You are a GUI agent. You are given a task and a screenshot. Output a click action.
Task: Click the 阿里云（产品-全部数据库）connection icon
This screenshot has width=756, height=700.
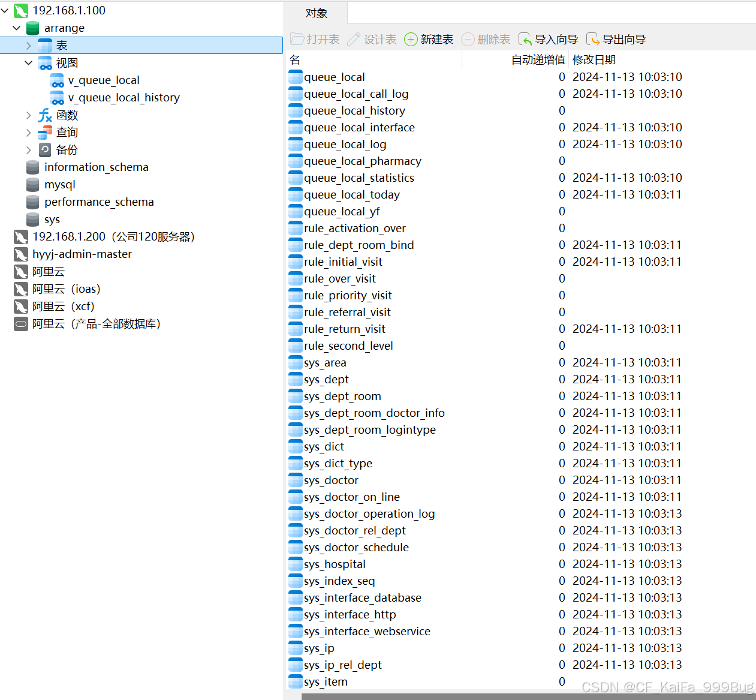21,324
